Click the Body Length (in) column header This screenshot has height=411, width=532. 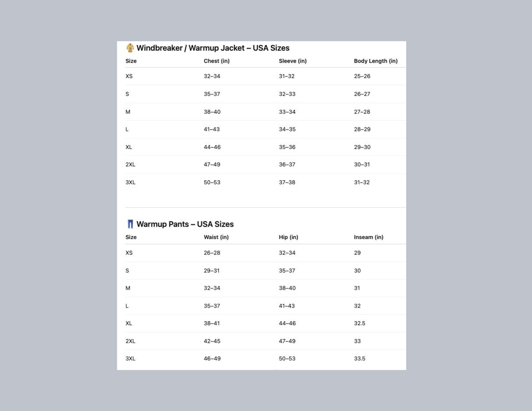[376, 61]
